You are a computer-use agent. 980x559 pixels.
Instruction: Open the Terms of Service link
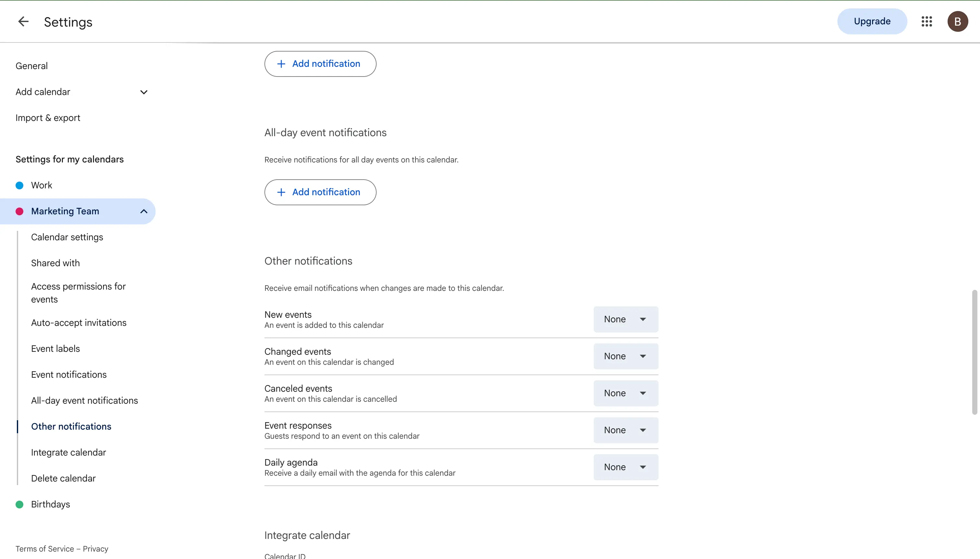(44, 549)
